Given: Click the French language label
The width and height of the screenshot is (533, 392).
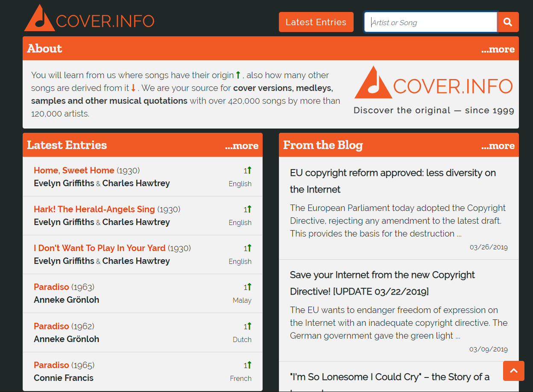Looking at the screenshot, I should 241,379.
